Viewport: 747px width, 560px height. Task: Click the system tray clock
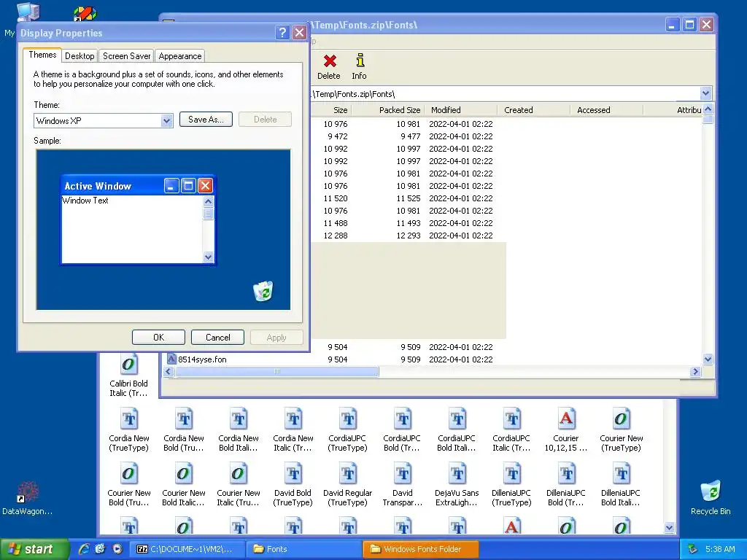(720, 549)
